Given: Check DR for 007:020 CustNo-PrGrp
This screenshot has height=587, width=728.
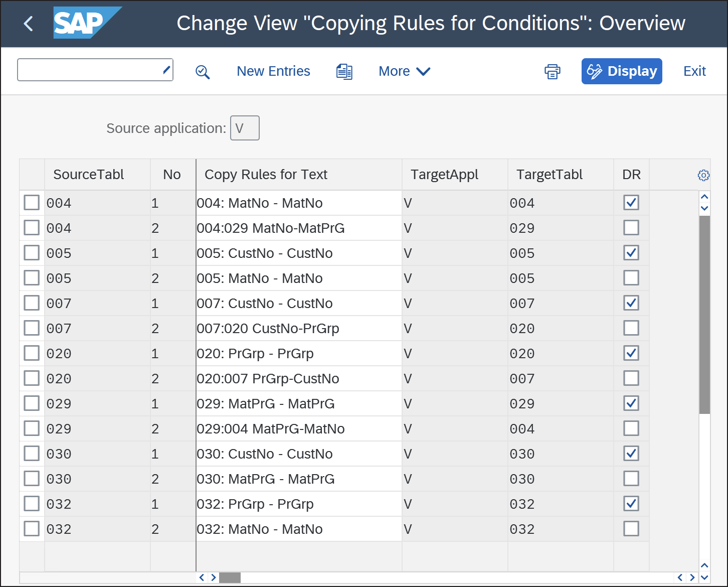Looking at the screenshot, I should [631, 328].
